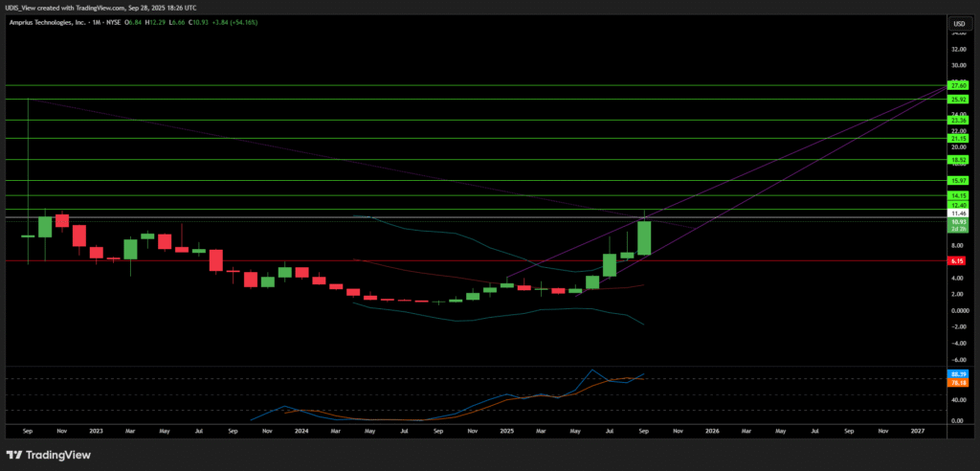
Task: Select the white 11.46 price label
Action: point(955,215)
